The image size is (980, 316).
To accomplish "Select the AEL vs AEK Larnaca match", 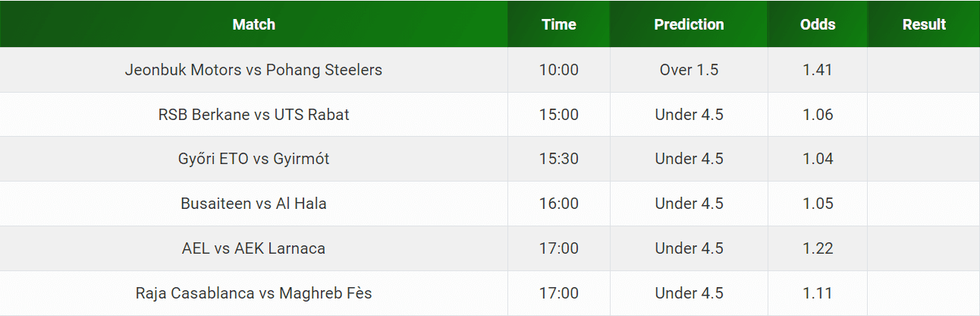I will tap(253, 248).
